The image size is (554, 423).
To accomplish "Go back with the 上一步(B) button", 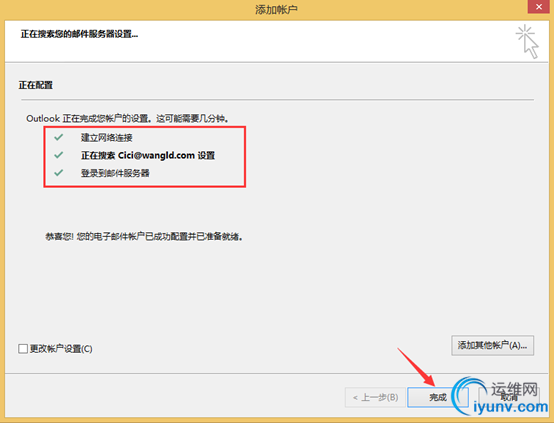I will [375, 397].
